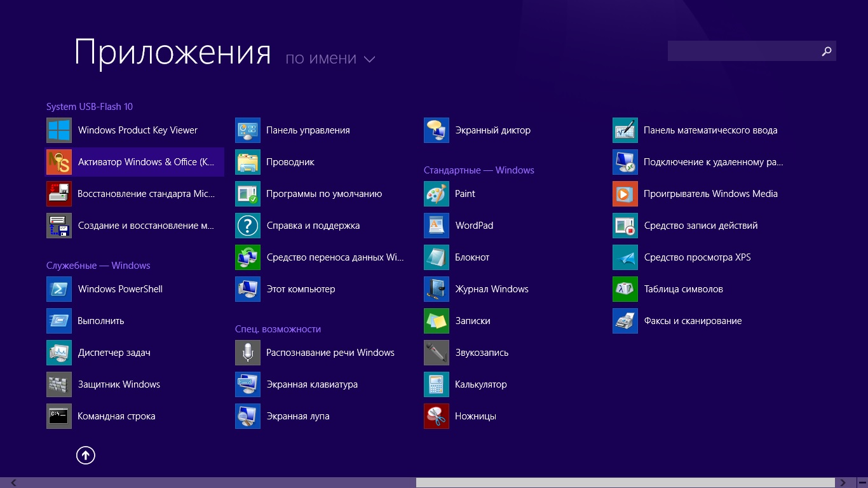Launch Калькулятор icon
Viewport: 868px width, 488px height.
[x=437, y=384]
